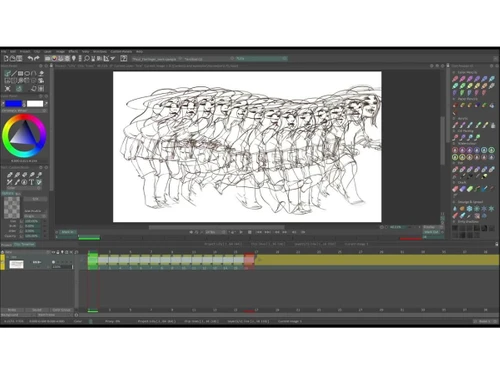
Task: Select the snowflake sponge preset icon
Action: [470, 209]
